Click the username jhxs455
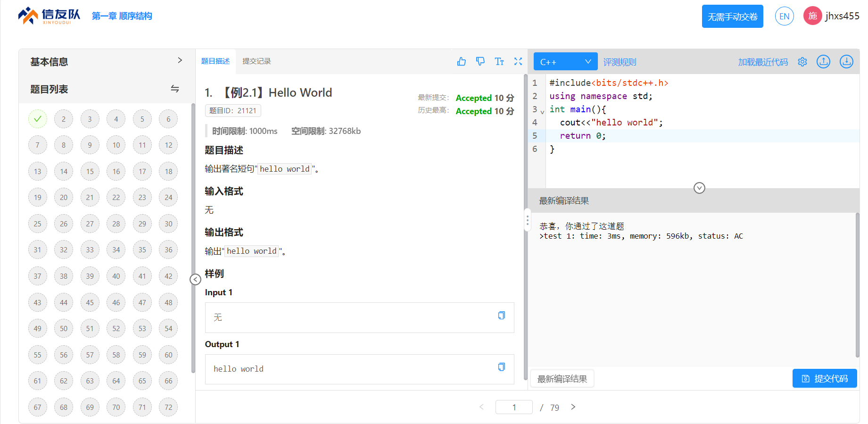The image size is (868, 424). [842, 16]
